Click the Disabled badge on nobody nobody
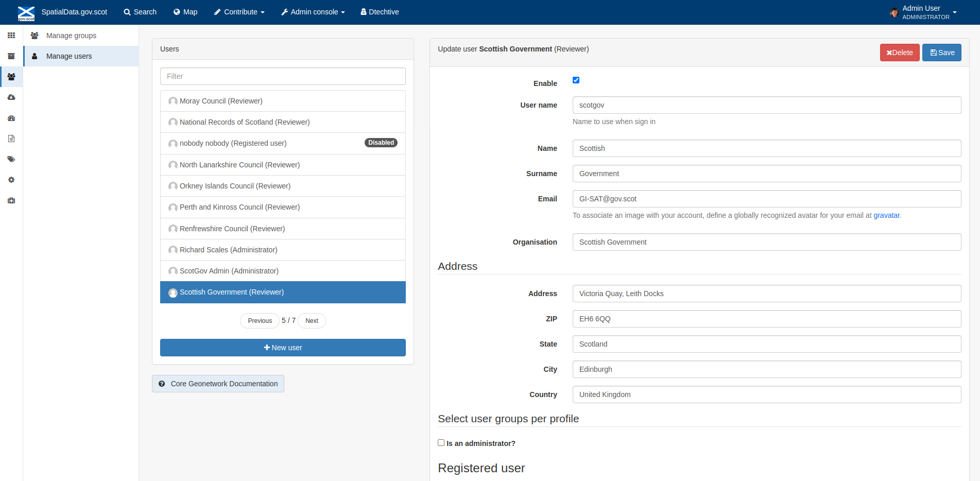 pyautogui.click(x=381, y=143)
